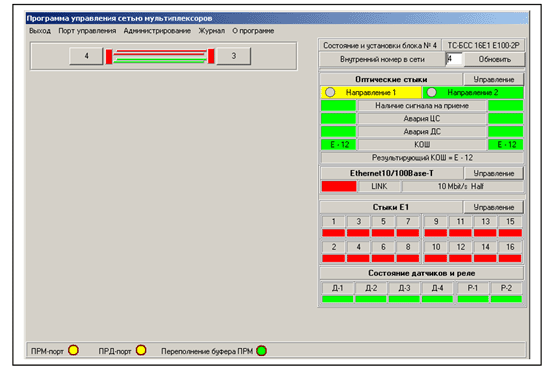
Task: Click the green Переполнение буфера ПРМ lamp
Action: [261, 351]
